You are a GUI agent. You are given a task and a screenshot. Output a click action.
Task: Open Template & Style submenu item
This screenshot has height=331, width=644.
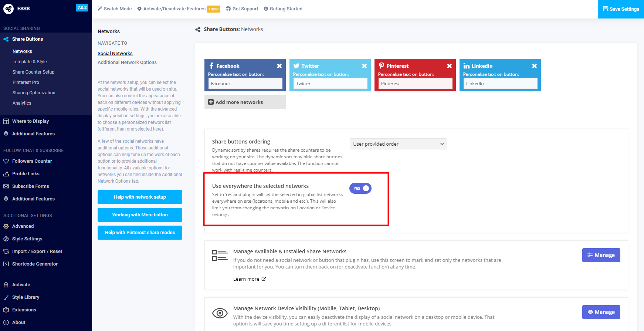coord(30,62)
